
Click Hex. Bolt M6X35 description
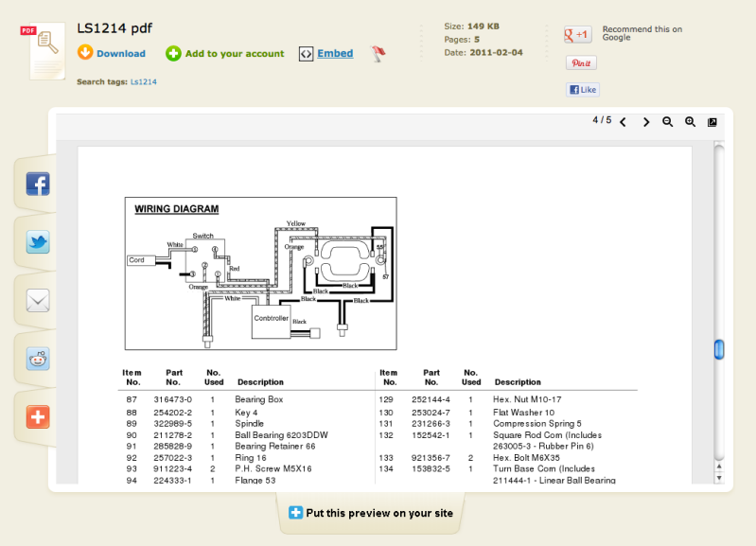point(526,458)
